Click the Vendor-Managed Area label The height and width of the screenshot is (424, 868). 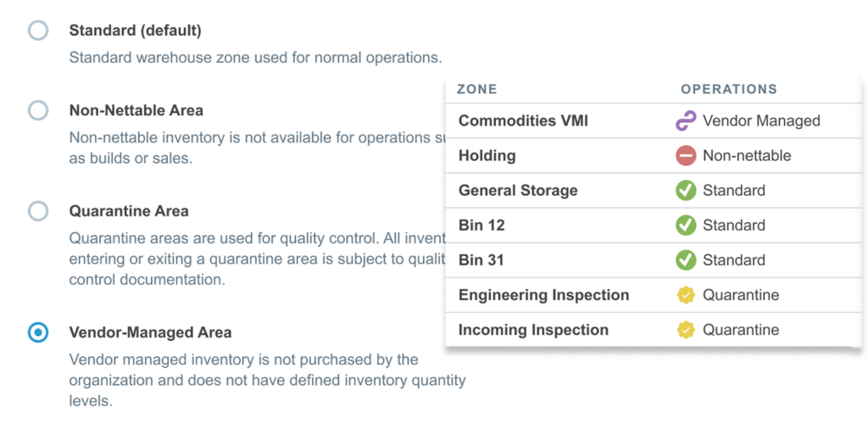click(150, 332)
